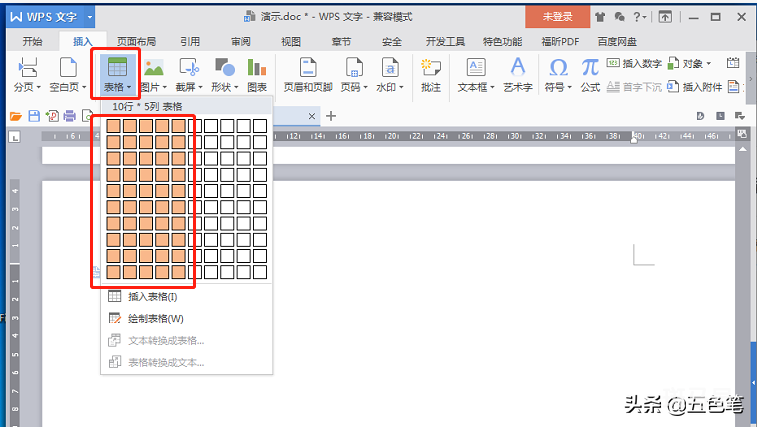The image size is (757, 427).
Task: Expand the 水印 dropdown arrow
Action: coord(401,87)
